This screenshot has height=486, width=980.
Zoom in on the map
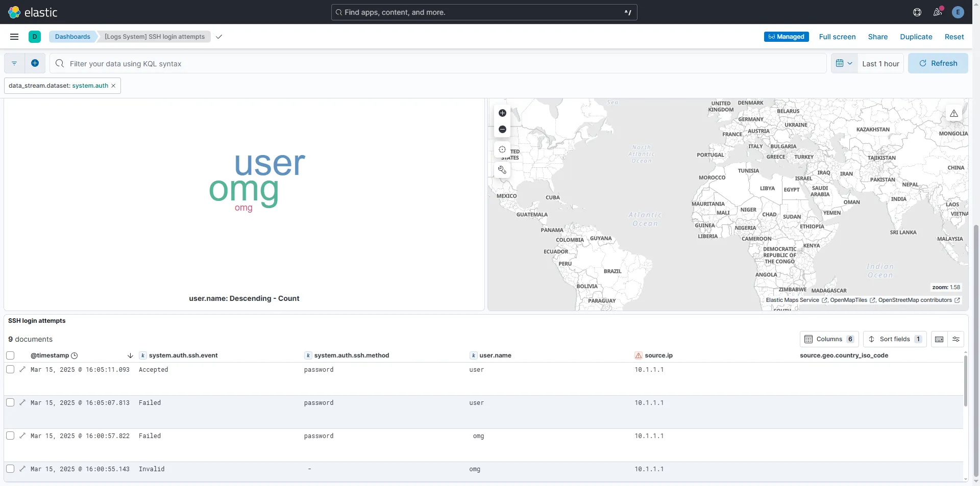(x=502, y=113)
